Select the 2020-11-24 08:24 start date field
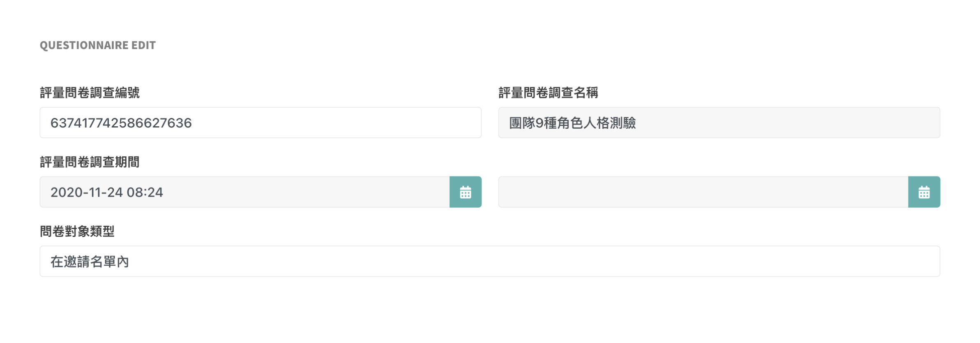This screenshot has height=343, width=980. [244, 192]
